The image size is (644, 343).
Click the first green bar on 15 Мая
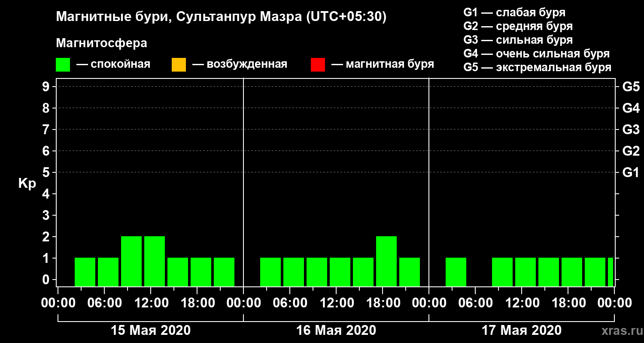click(85, 272)
